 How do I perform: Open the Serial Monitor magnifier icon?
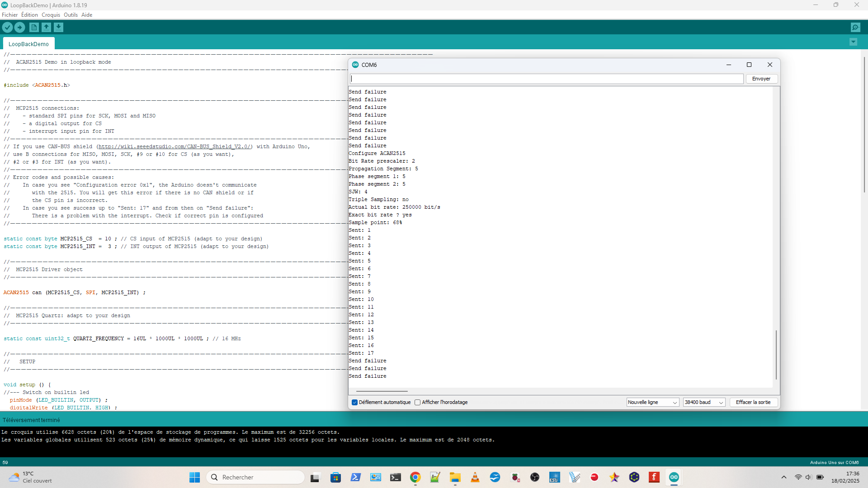(x=855, y=28)
